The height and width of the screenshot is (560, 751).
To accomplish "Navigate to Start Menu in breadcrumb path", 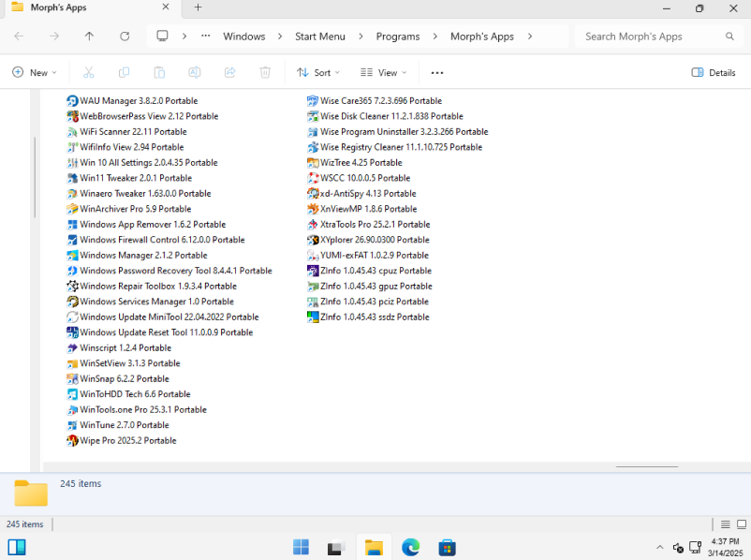I will (320, 37).
